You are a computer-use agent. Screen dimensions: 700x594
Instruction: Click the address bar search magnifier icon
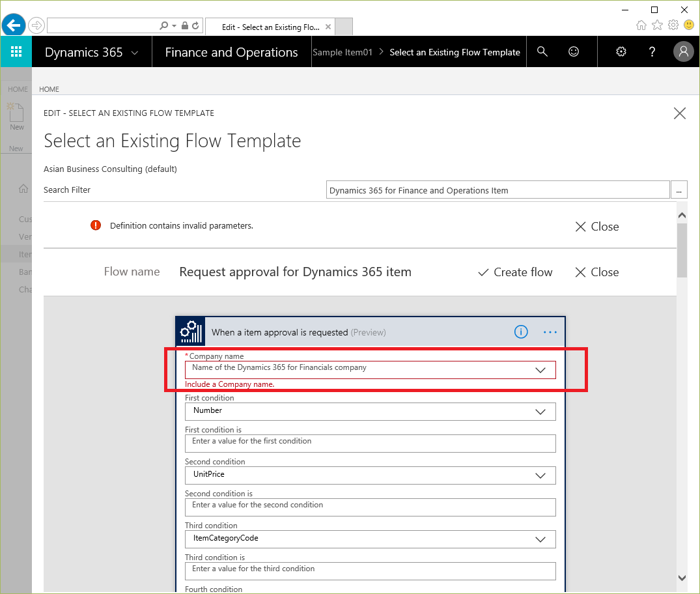164,26
